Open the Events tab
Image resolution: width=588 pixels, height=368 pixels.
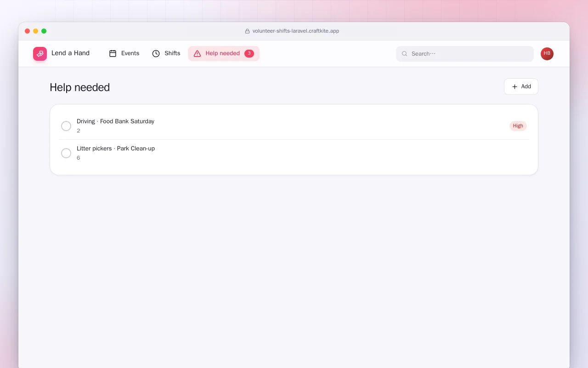coord(124,53)
